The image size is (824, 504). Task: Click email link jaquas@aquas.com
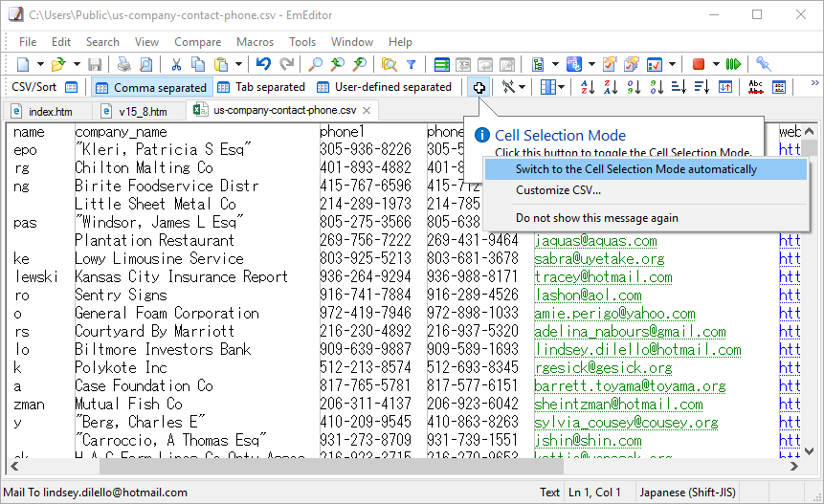595,241
